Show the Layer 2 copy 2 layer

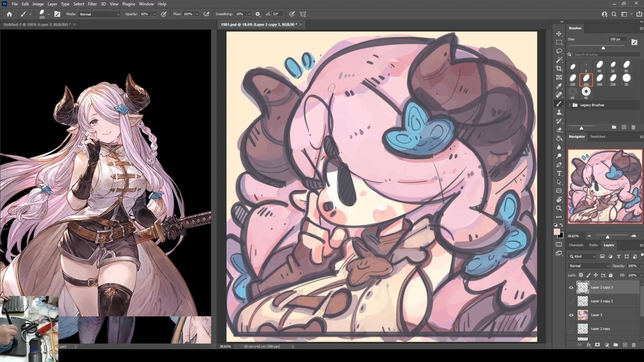(571, 301)
